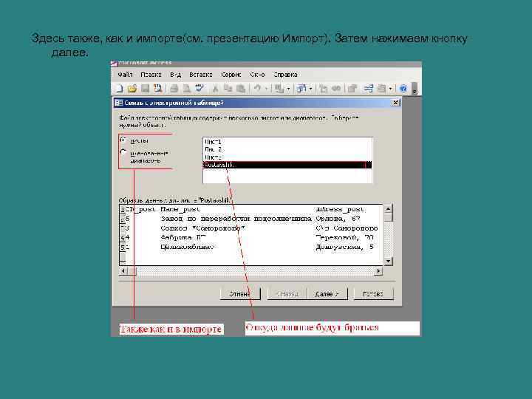Open the Окно menu
The image size is (532, 399).
(x=257, y=75)
